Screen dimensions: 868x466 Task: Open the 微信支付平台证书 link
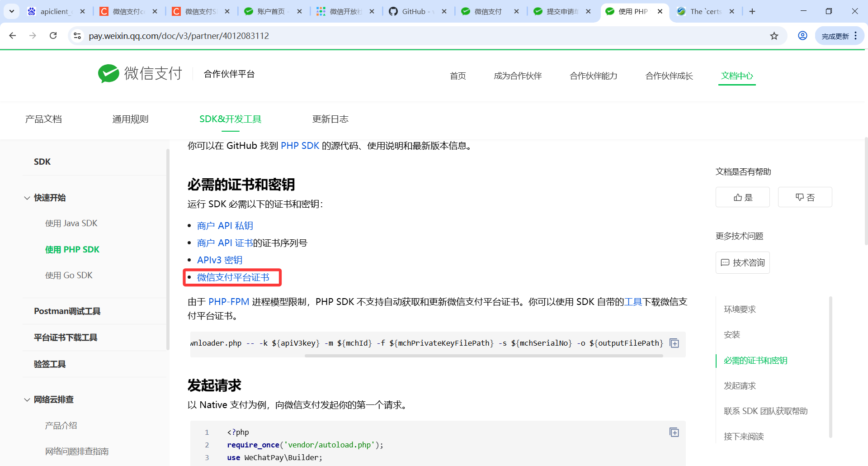point(233,277)
